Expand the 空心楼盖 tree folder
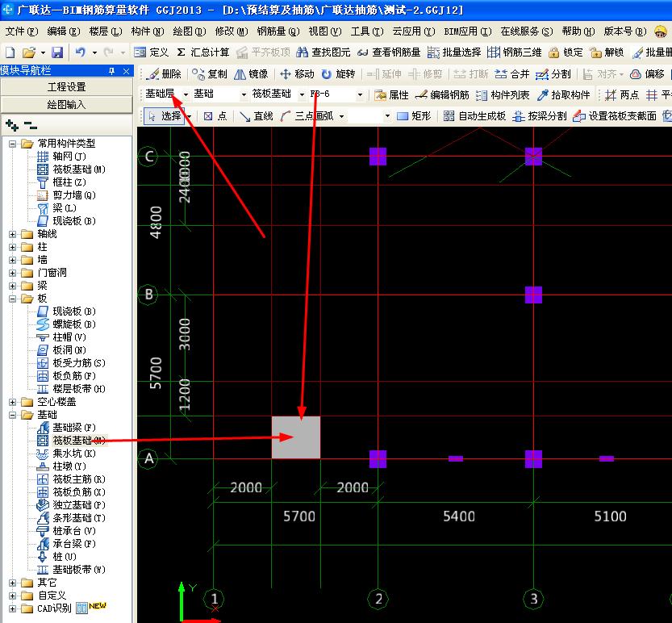The image size is (672, 623). click(x=12, y=402)
